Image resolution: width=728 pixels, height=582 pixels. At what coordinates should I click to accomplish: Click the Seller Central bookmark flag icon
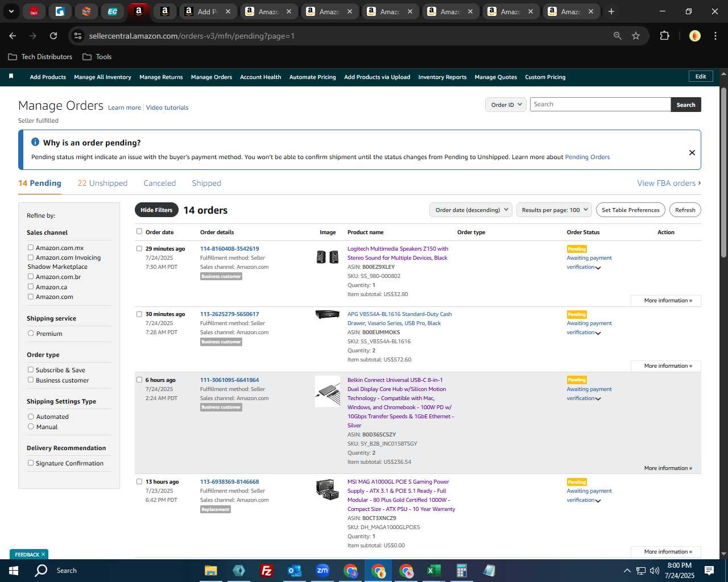(11, 76)
